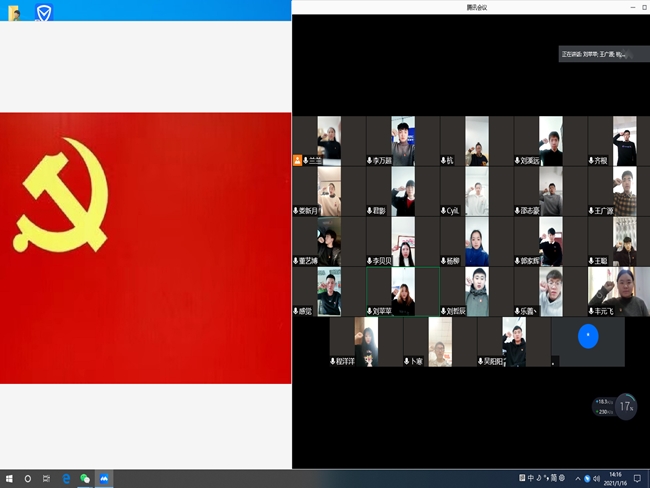
Task: Click the mic icon next to 君影
Action: (369, 211)
